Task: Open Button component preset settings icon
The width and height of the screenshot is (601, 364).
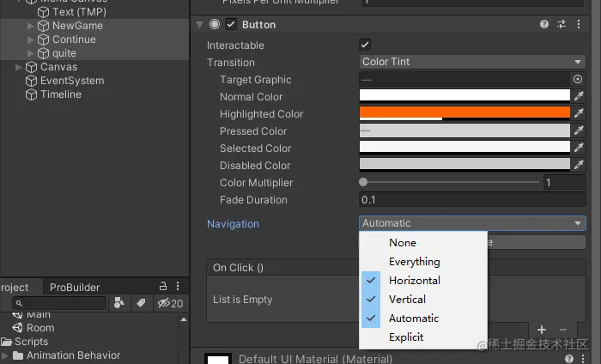Action: [x=562, y=25]
